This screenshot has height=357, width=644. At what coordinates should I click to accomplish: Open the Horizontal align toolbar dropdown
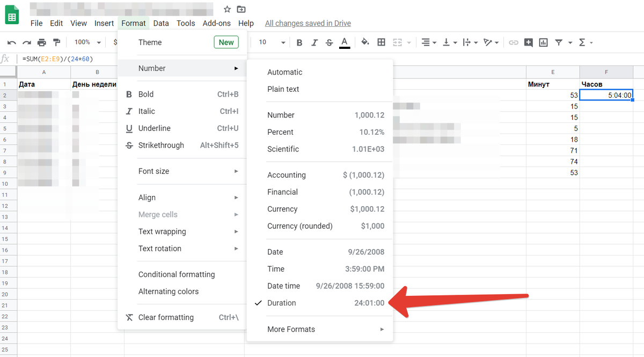click(428, 42)
